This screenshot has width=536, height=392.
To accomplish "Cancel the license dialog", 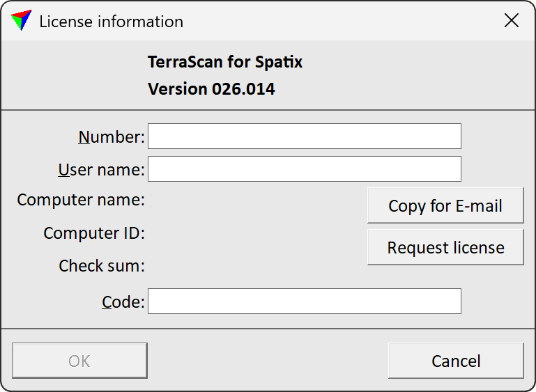I will coord(456,361).
